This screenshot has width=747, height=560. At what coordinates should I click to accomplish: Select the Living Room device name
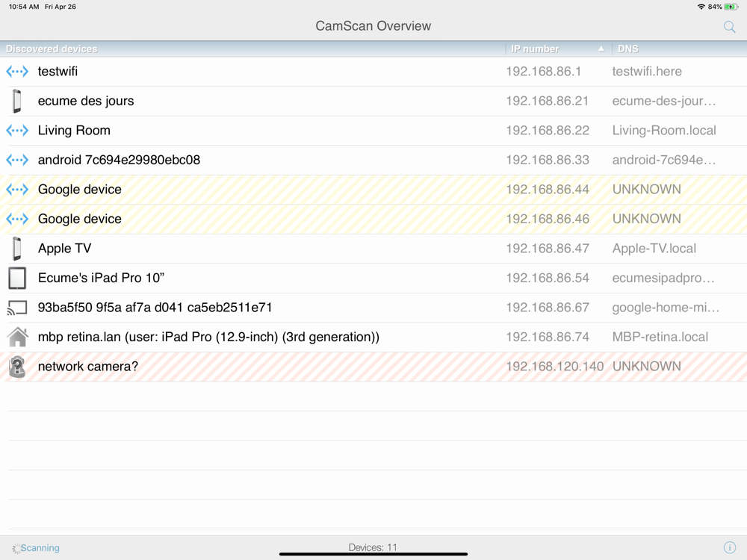click(74, 131)
